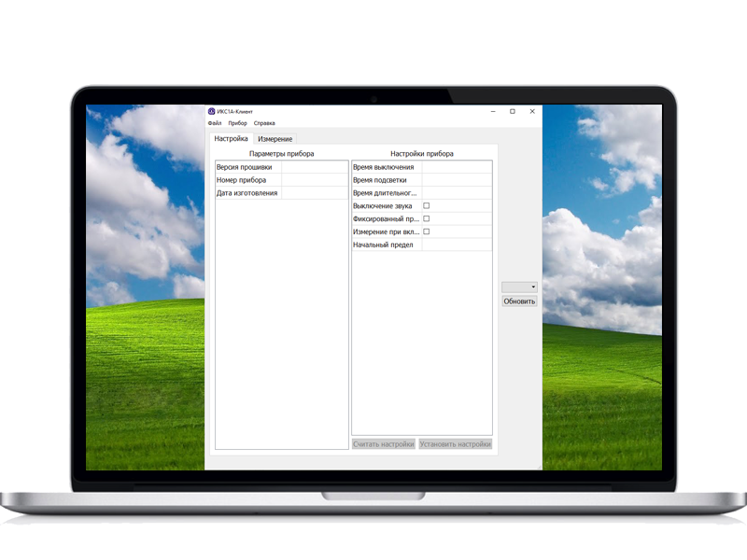Click the value cell beside Номер прибора
The image size is (747, 560).
click(x=315, y=180)
